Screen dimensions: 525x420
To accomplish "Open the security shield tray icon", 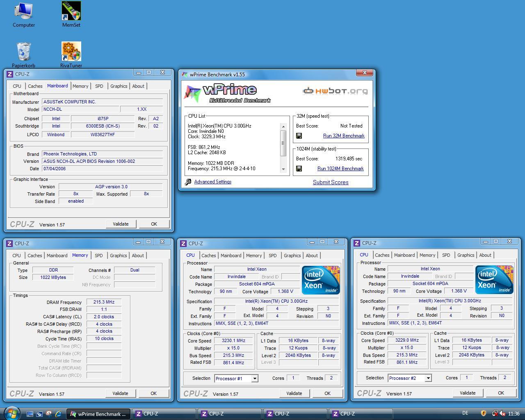I will click(484, 413).
